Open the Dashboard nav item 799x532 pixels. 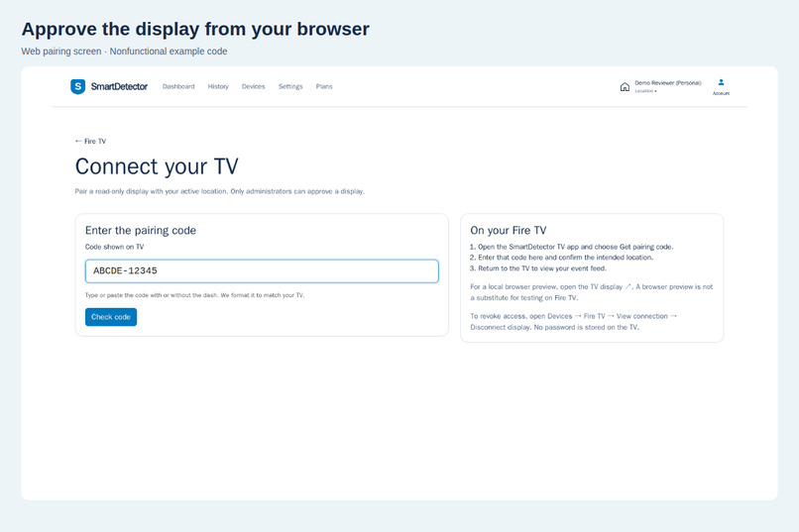178,86
